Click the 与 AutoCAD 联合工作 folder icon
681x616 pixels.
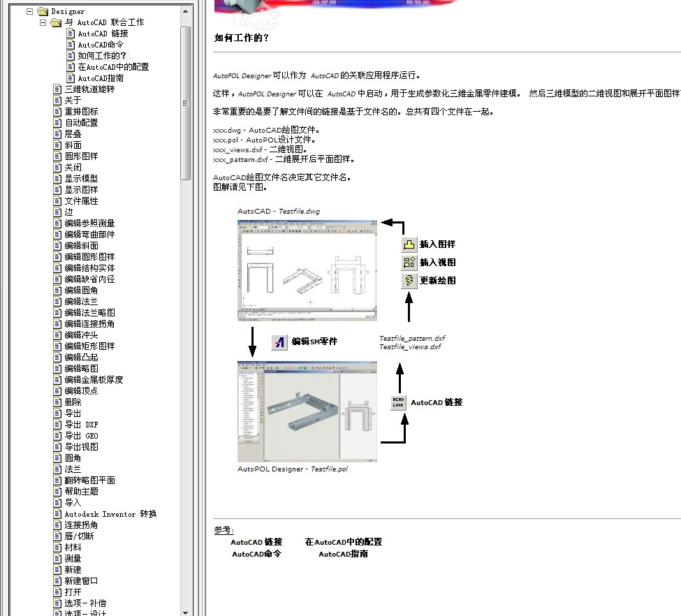[x=56, y=22]
